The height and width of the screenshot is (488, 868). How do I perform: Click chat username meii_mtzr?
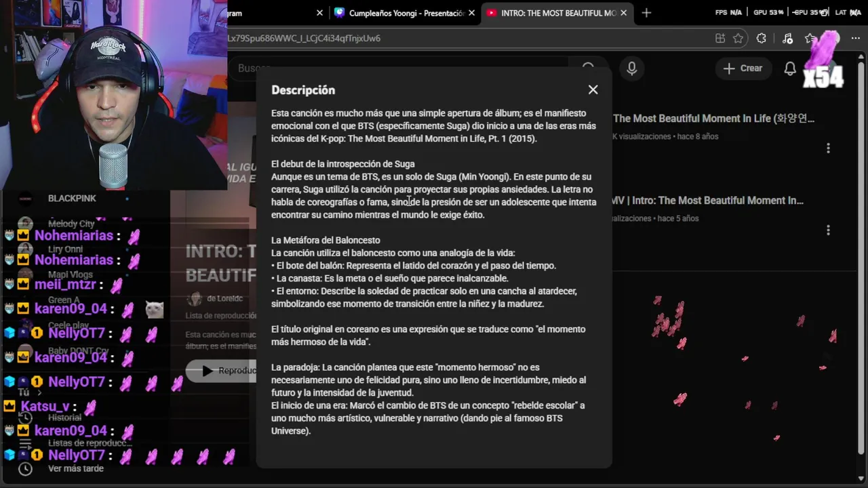click(65, 285)
